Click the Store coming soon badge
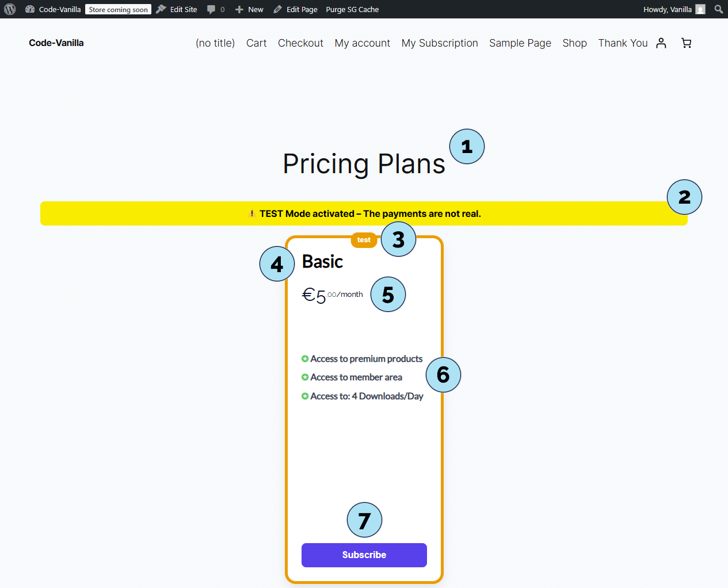 118,9
